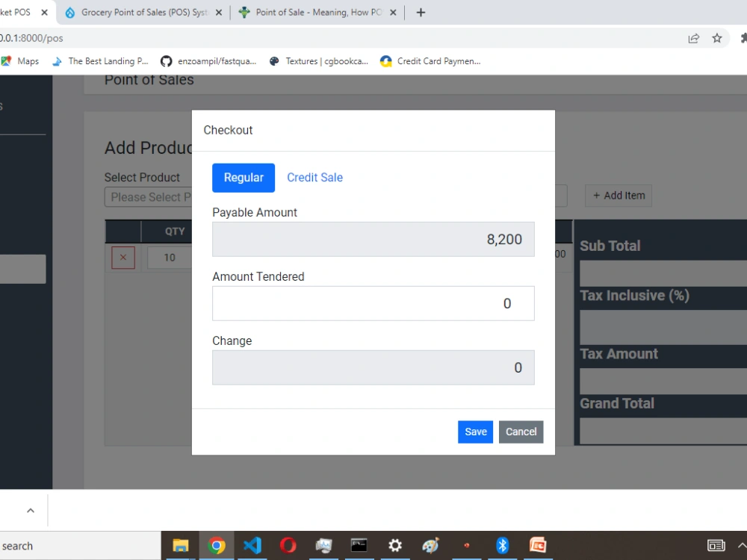
Task: Close the Grocery Point of Sales tab
Action: [x=219, y=13]
